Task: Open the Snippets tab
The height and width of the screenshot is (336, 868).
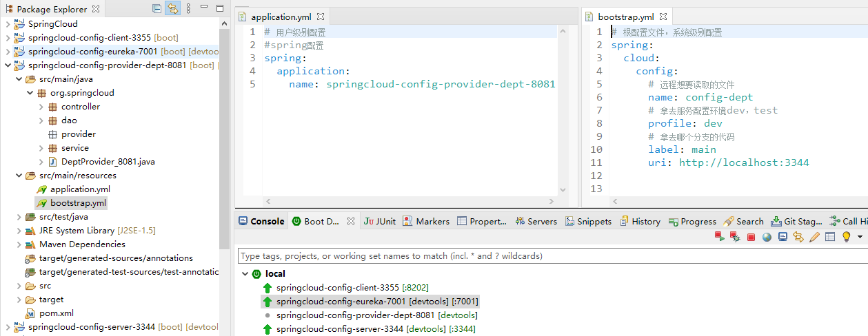Action: [588, 221]
